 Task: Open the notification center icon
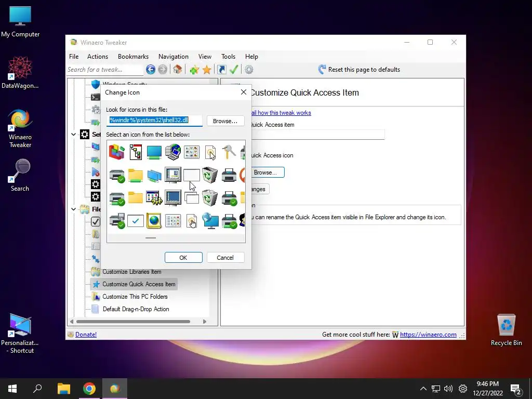tap(516, 389)
